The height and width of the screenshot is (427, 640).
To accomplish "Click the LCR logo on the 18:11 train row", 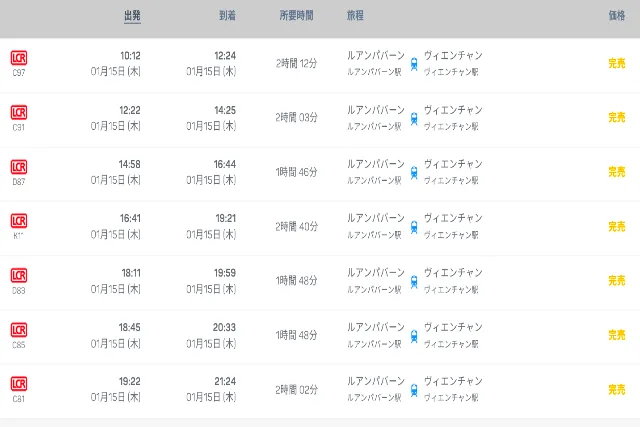I will tap(19, 276).
